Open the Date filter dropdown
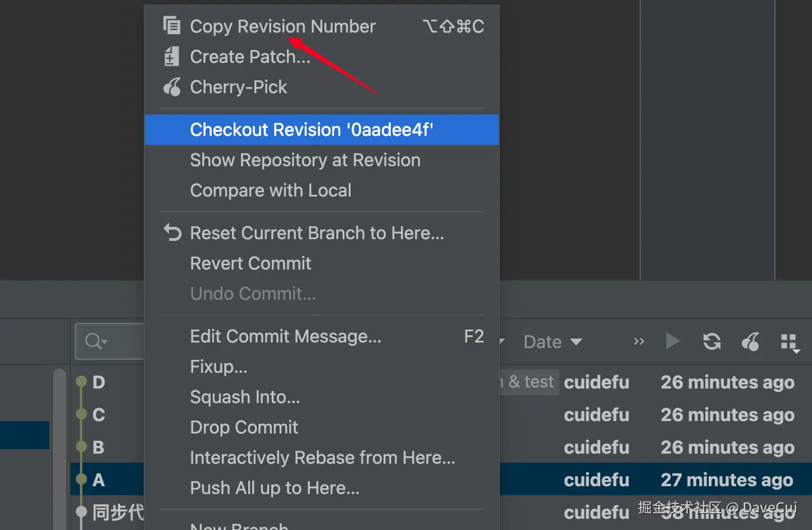Screen dimensions: 812x530 pyautogui.click(x=553, y=342)
